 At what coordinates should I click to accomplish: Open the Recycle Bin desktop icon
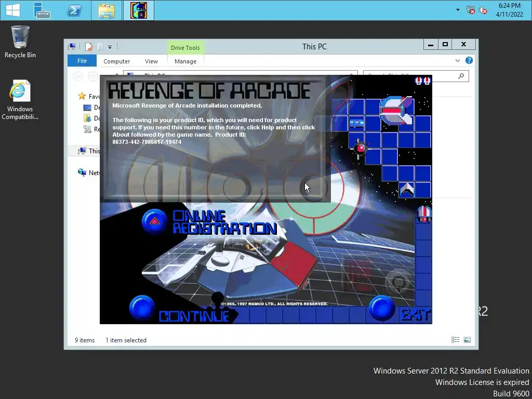(20, 42)
